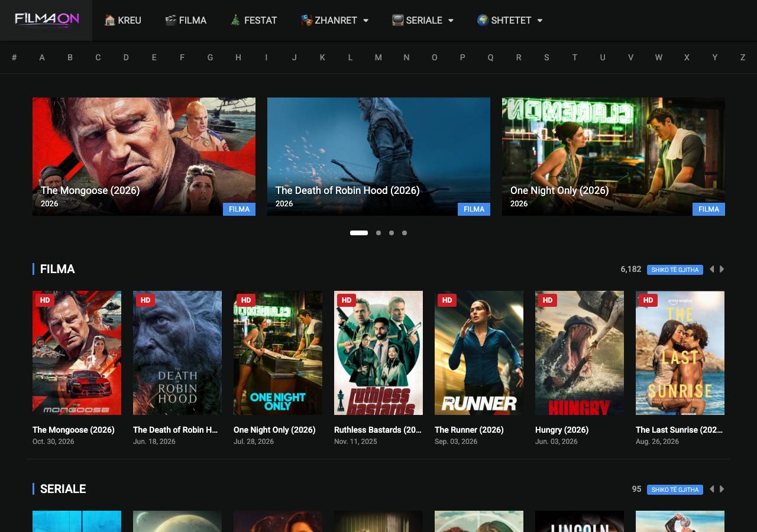Select the first carousel slide indicator
Screen dimensions: 757x532
359,233
